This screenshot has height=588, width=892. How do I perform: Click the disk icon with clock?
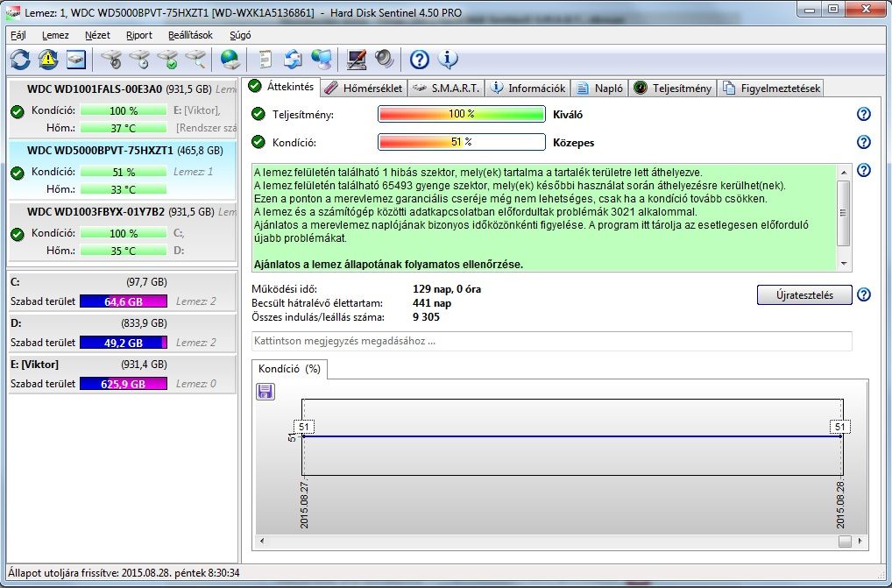(x=139, y=59)
